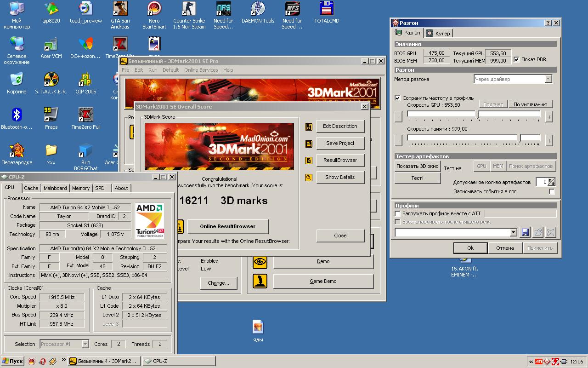Click the save profile floppy icon in Разгон window

click(x=525, y=232)
